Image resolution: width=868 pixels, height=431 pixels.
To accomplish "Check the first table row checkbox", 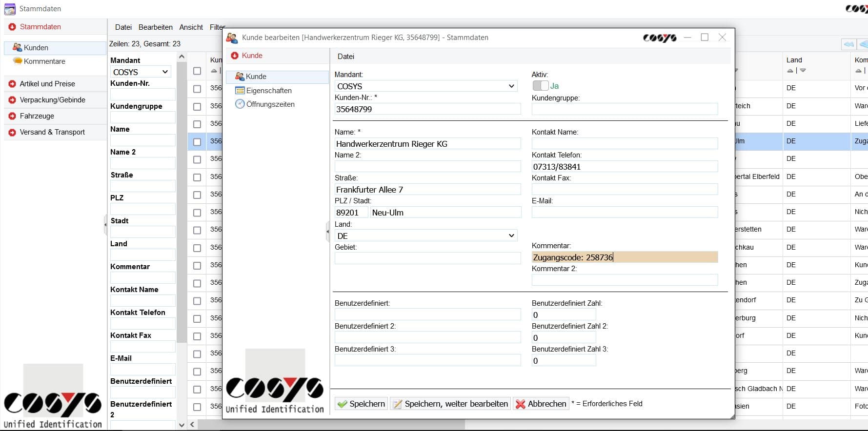I will [x=197, y=89].
